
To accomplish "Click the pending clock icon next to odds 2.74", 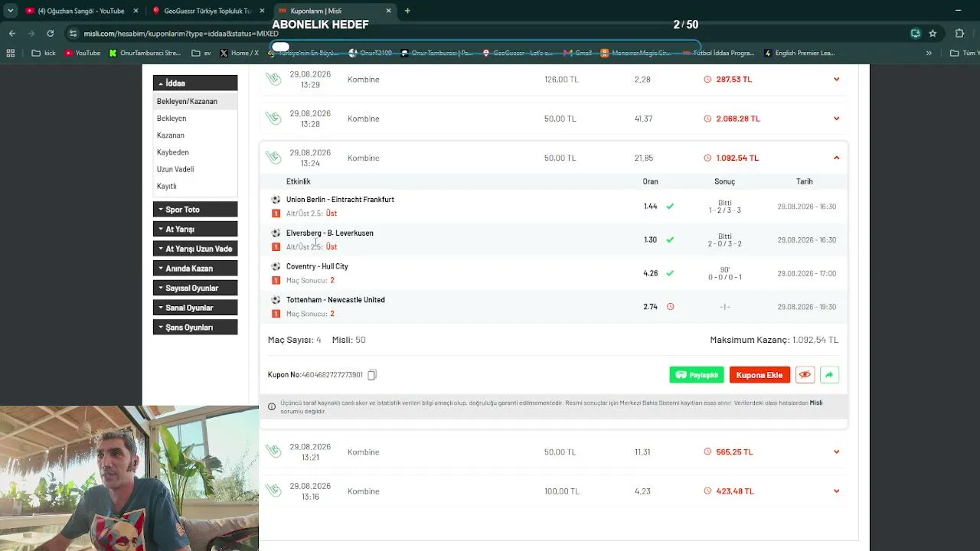I will pos(670,307).
